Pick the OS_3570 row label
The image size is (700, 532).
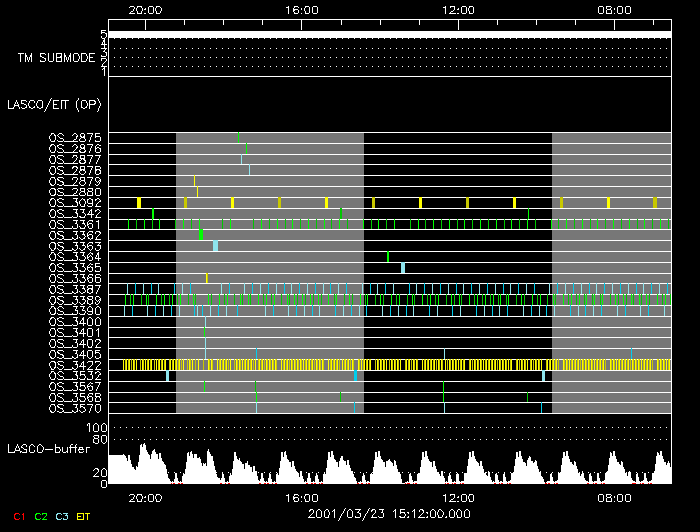point(75,408)
